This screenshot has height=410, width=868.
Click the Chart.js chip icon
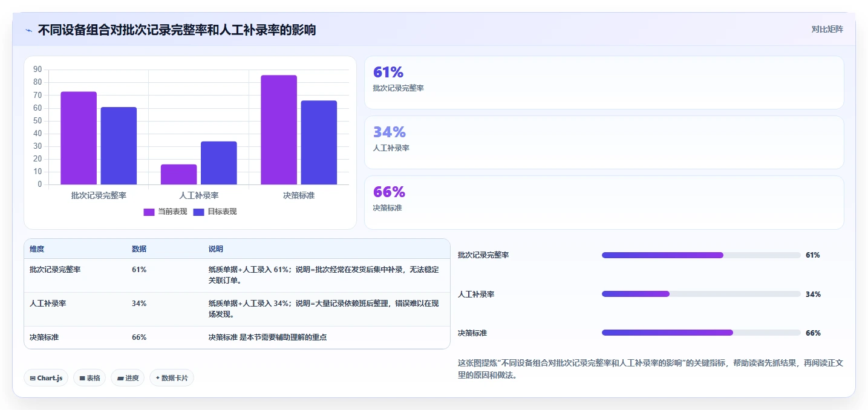33,378
